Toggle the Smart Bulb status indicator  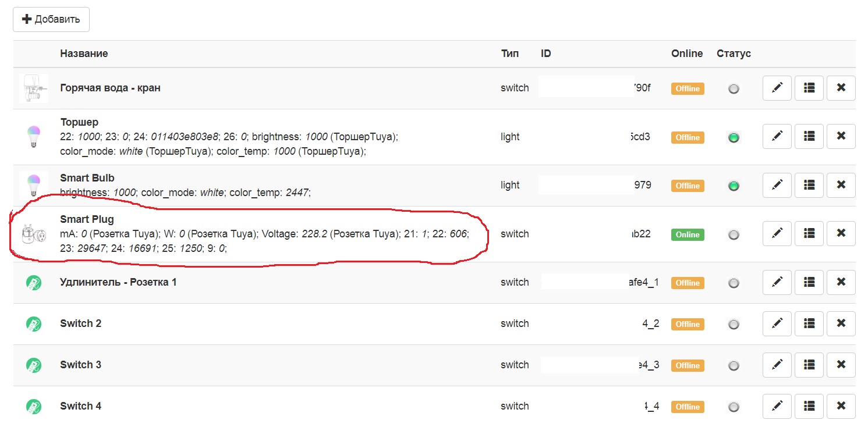(x=734, y=186)
